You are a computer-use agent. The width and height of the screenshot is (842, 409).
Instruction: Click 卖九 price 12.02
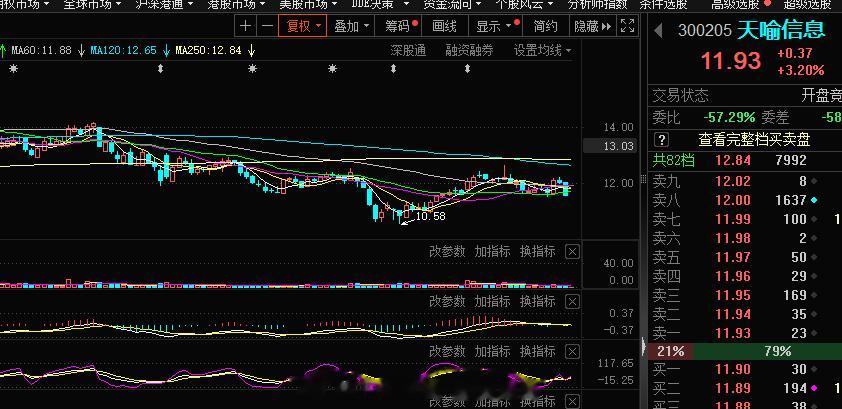732,181
